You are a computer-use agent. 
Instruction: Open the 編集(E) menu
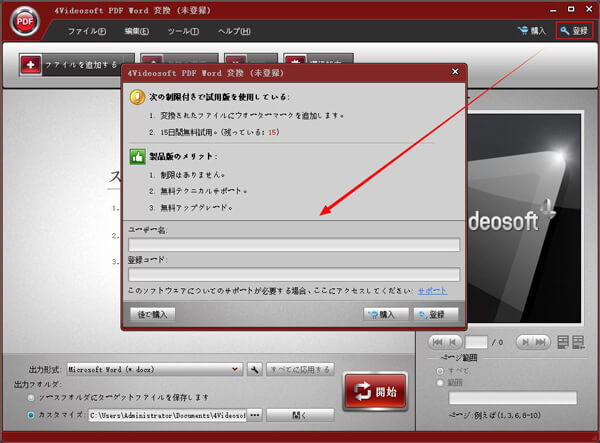(137, 31)
